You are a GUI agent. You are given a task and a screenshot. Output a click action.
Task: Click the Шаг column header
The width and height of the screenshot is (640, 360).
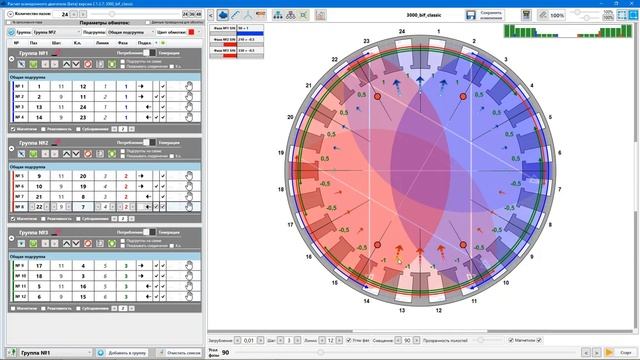(x=56, y=42)
